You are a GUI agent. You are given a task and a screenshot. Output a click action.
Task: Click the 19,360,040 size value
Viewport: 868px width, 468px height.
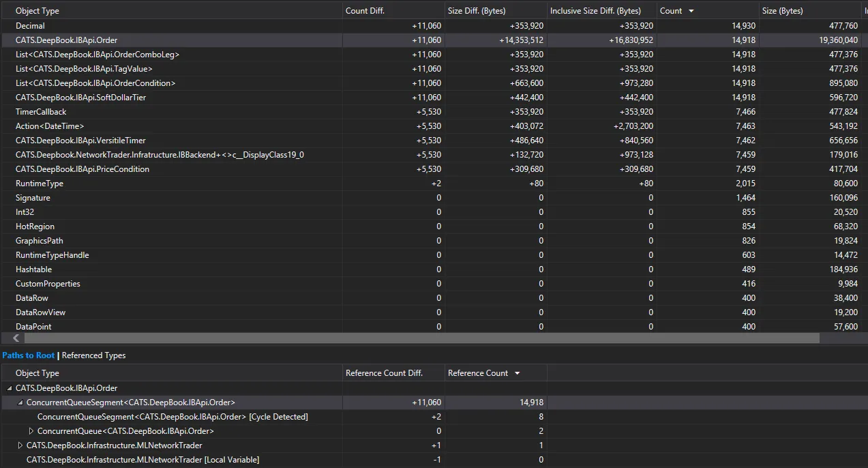(x=837, y=40)
